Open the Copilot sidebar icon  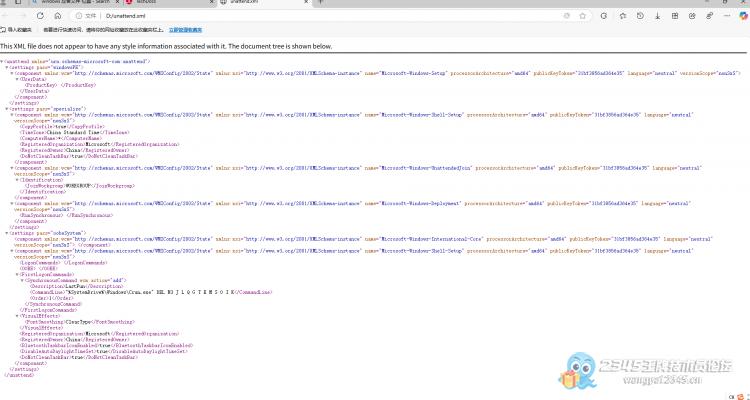point(743,16)
